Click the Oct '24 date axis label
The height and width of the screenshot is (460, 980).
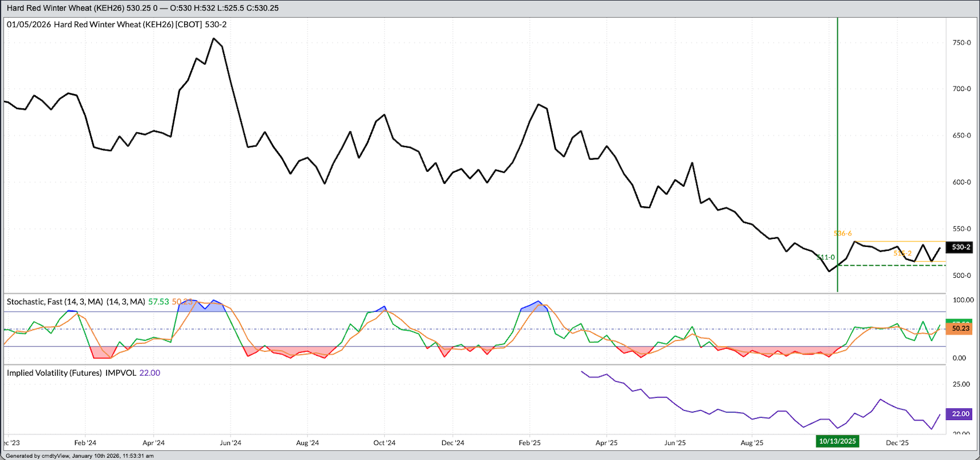pyautogui.click(x=384, y=443)
